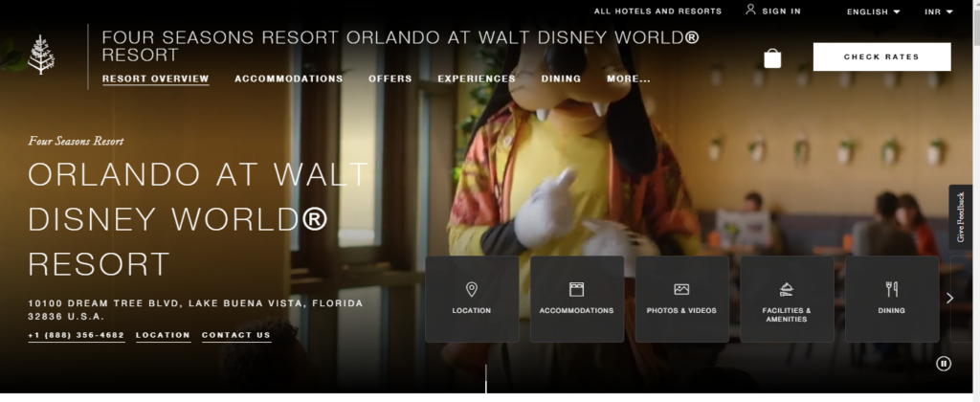
Task: Click the Sign In link
Action: tap(781, 11)
